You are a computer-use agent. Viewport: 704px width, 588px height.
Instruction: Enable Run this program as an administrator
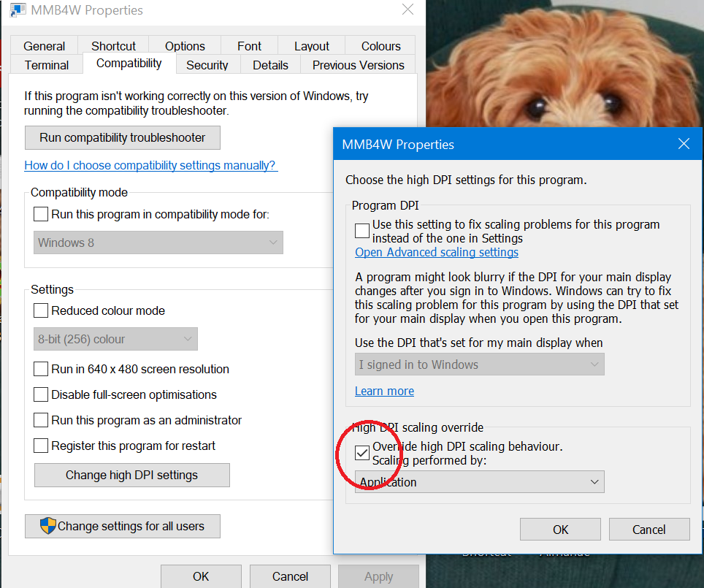(41, 421)
